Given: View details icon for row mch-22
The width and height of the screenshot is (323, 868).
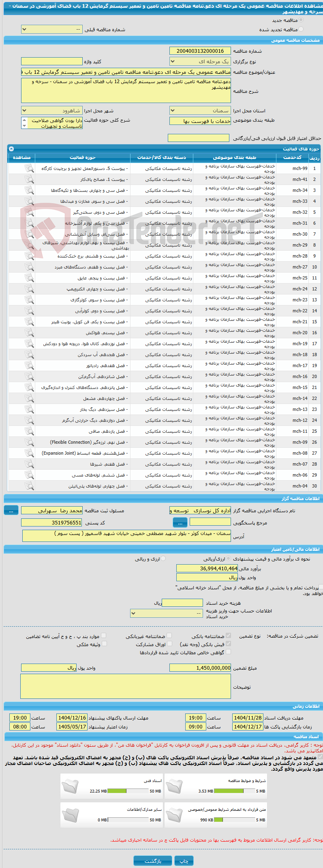Looking at the screenshot, I should click(29, 311).
